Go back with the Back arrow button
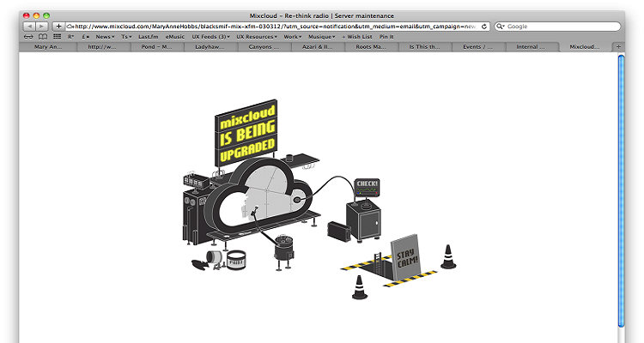644x343 pixels. (29, 27)
